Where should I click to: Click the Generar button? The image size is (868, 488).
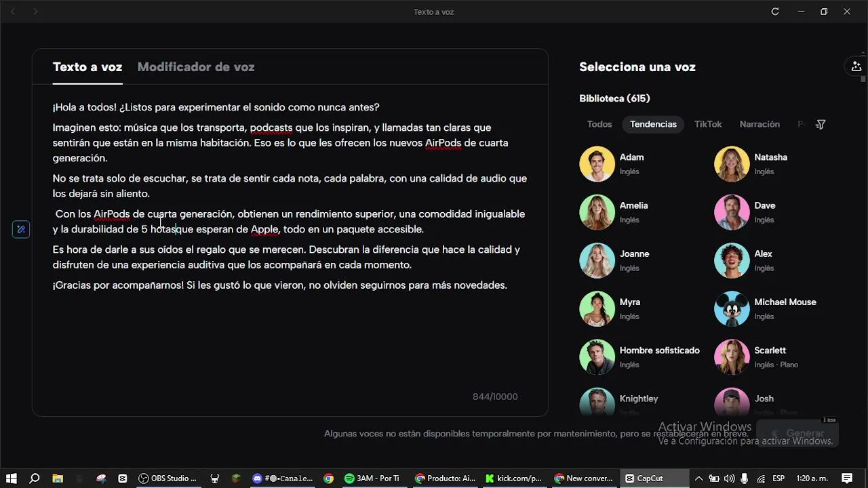797,433
